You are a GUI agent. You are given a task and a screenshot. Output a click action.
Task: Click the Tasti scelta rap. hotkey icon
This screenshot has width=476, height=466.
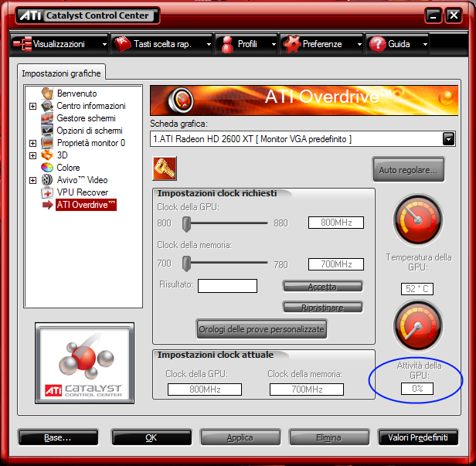click(123, 44)
